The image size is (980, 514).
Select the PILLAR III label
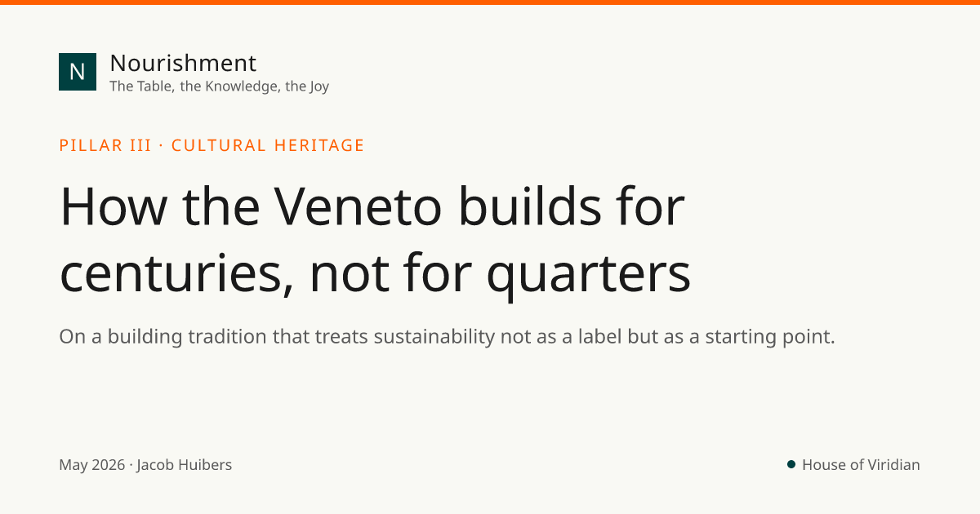point(105,146)
